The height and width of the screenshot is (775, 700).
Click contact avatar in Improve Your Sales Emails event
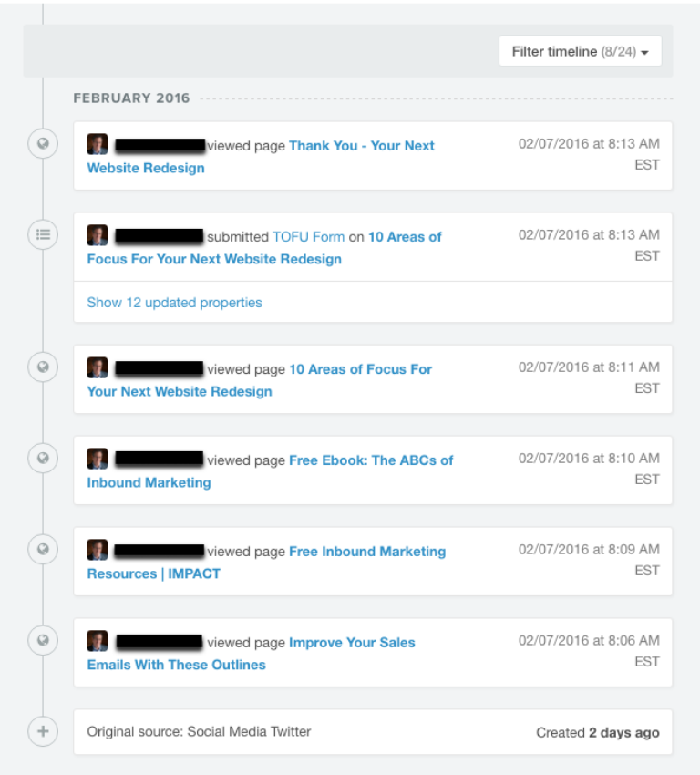(98, 642)
